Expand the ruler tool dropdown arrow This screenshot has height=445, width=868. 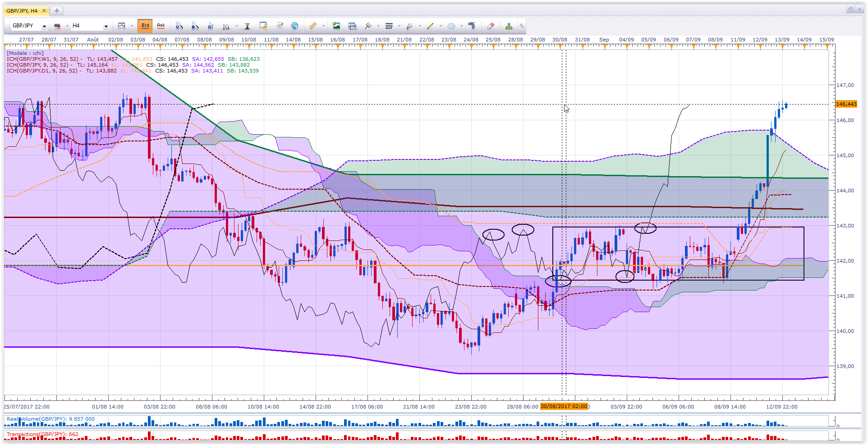pyautogui.click(x=323, y=26)
